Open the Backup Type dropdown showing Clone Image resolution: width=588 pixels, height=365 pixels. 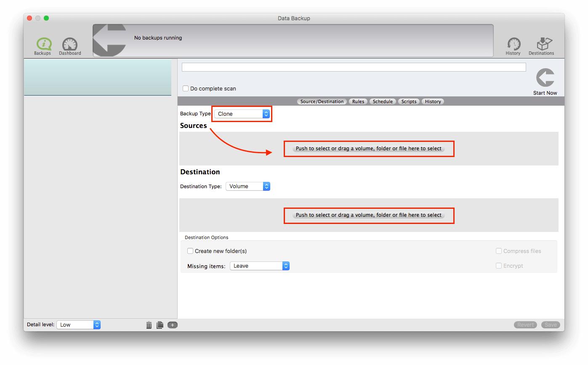(242, 114)
